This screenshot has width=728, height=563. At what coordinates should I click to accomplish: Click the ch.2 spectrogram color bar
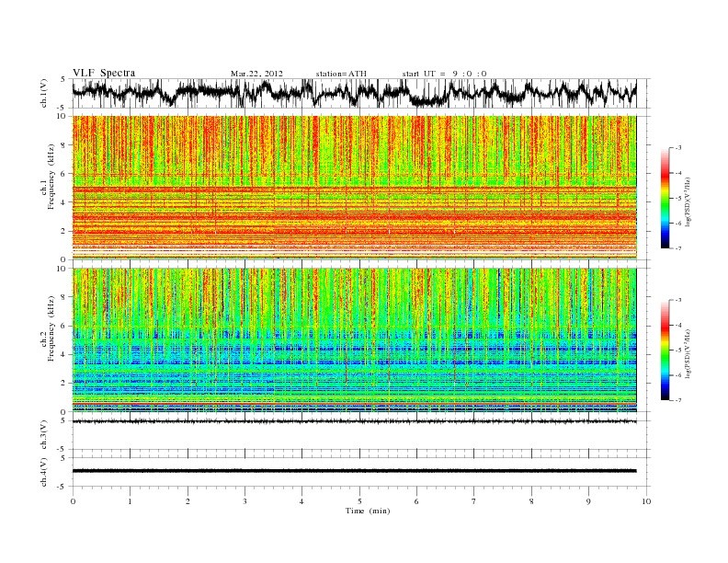[665, 350]
